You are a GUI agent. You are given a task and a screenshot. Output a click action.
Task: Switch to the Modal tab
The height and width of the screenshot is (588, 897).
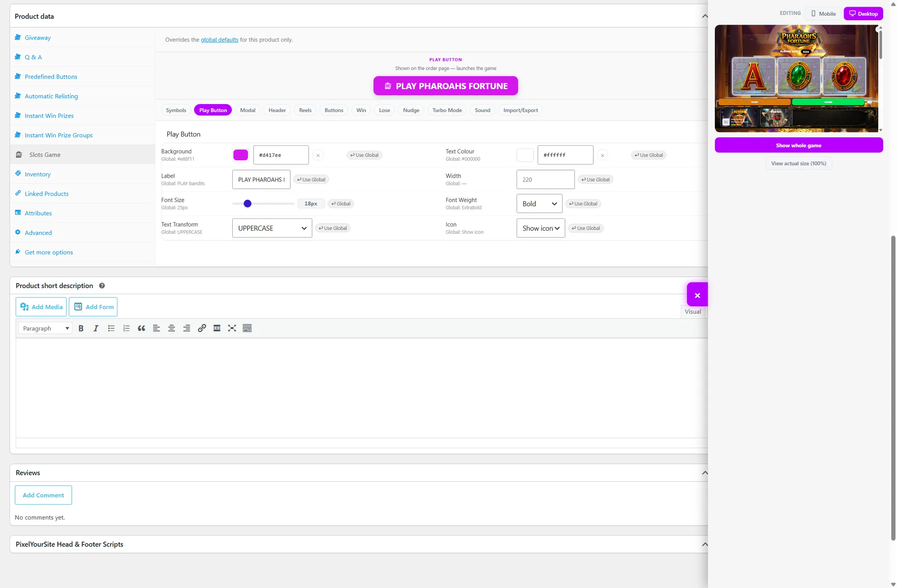point(248,110)
